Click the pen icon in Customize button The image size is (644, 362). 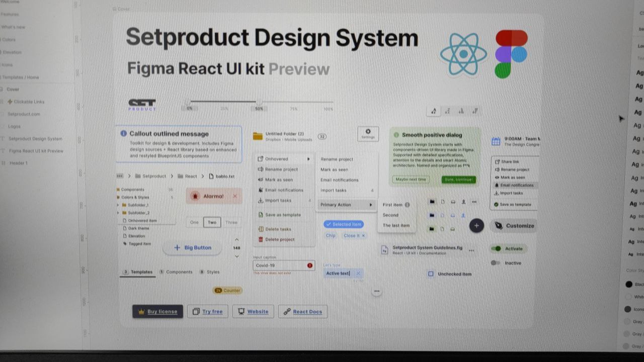coord(498,226)
